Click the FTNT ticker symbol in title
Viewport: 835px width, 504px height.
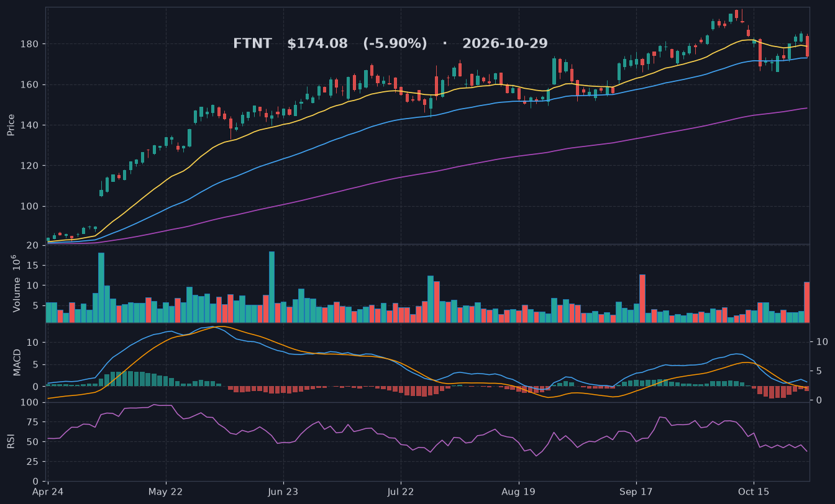pos(252,43)
